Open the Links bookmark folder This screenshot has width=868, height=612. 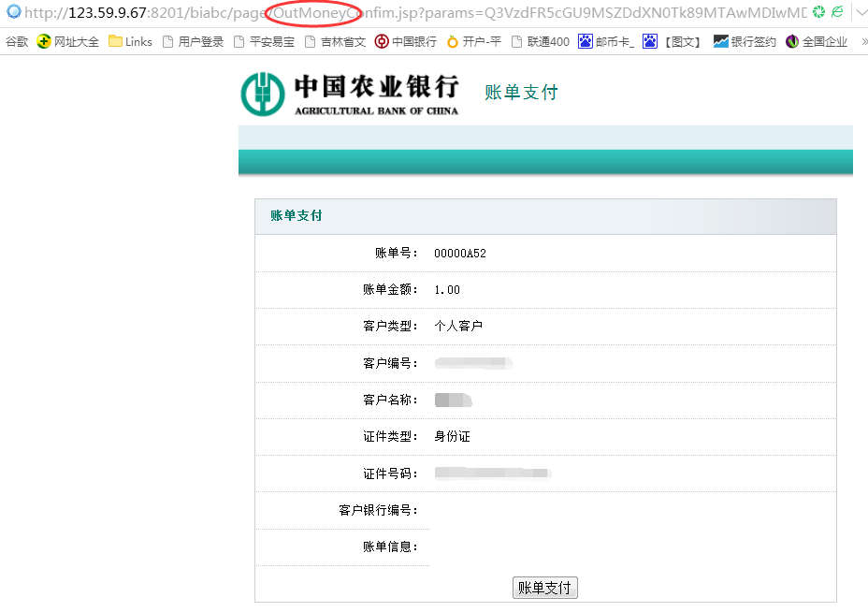point(130,41)
